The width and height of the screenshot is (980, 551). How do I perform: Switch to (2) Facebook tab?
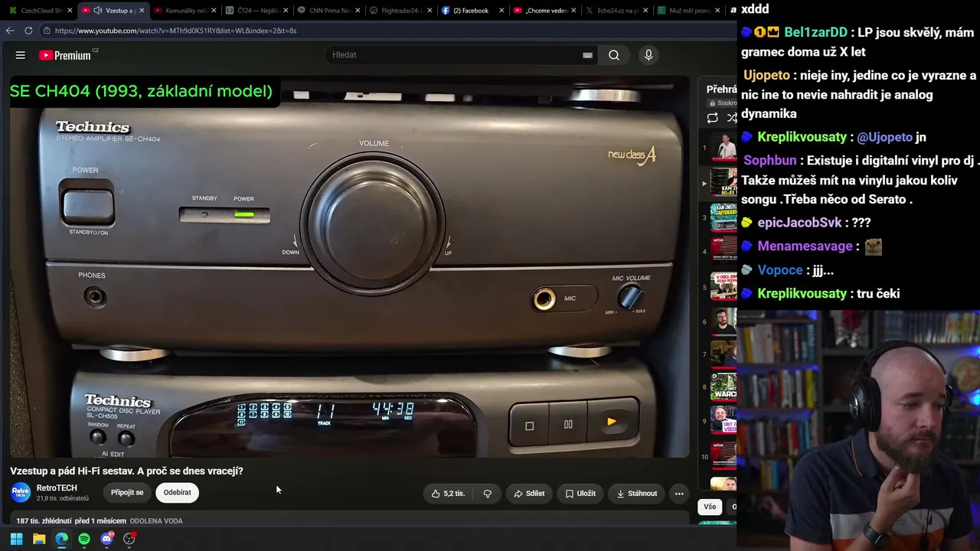pyautogui.click(x=469, y=11)
